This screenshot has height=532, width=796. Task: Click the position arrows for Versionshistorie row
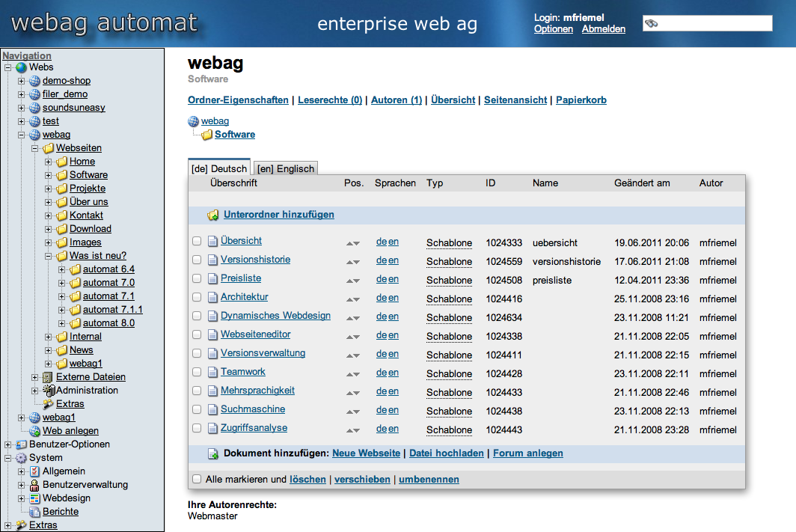click(353, 262)
